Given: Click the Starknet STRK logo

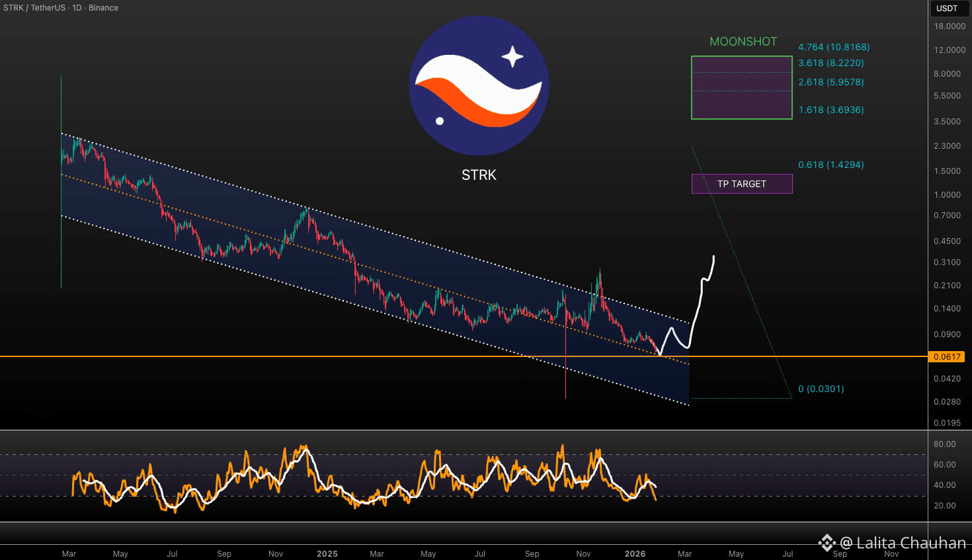Looking at the screenshot, I should pos(479,86).
